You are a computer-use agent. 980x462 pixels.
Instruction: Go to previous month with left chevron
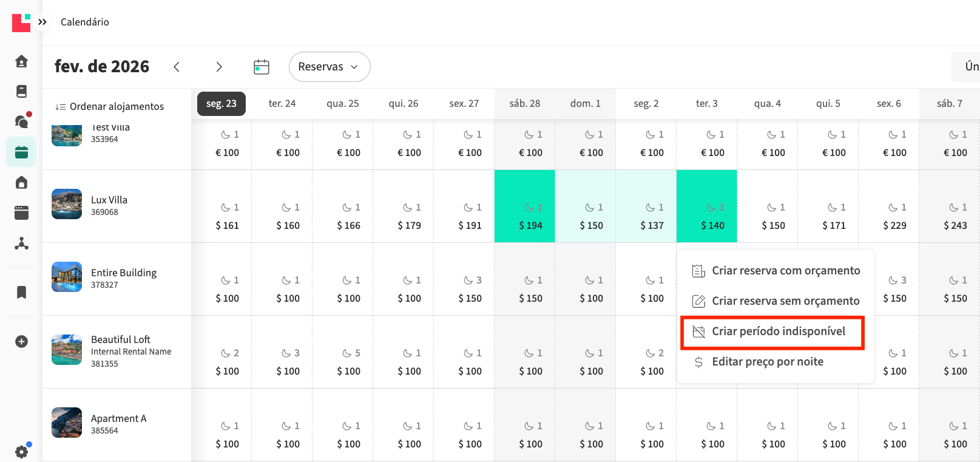point(177,67)
